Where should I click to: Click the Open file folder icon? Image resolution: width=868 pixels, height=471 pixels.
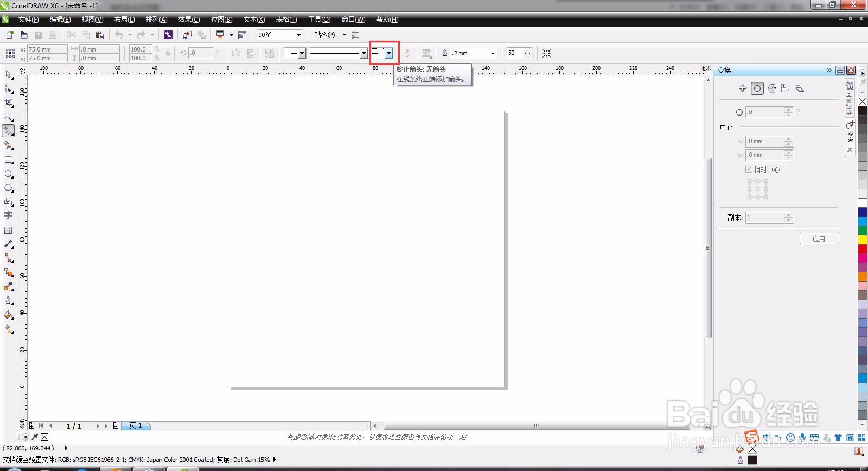pos(24,35)
